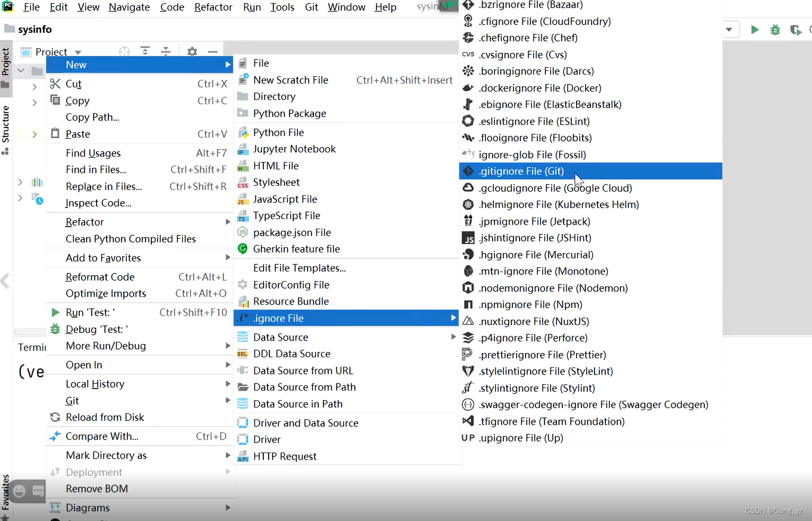Choose Remove BOM in context menu
Screen dimensions: 812x521
coord(140,489)
